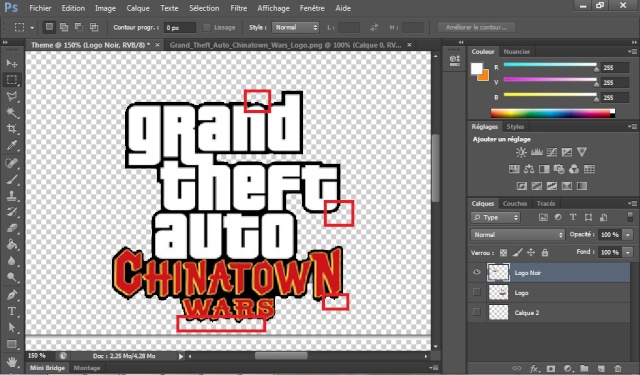The width and height of the screenshot is (640, 375).
Task: Add a Levels adjustment (histogram icon)
Action: (536, 152)
